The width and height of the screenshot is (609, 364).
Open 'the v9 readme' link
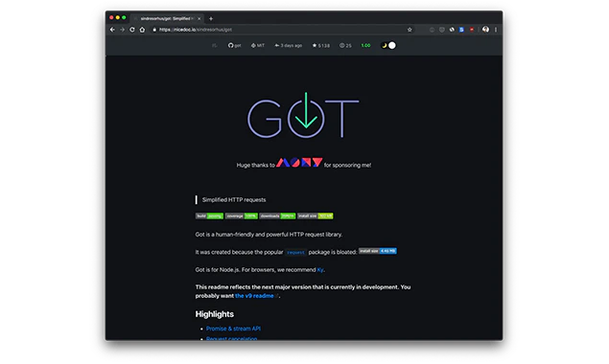pos(254,296)
